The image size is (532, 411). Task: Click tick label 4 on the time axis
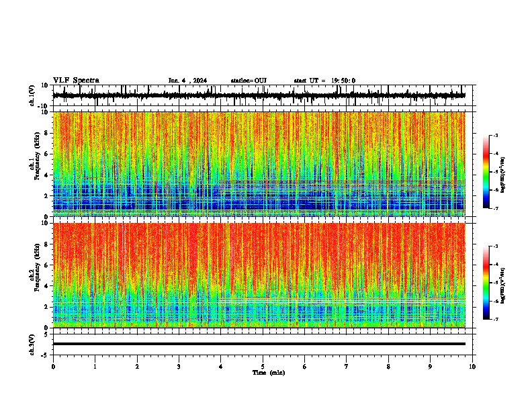pos(221,367)
